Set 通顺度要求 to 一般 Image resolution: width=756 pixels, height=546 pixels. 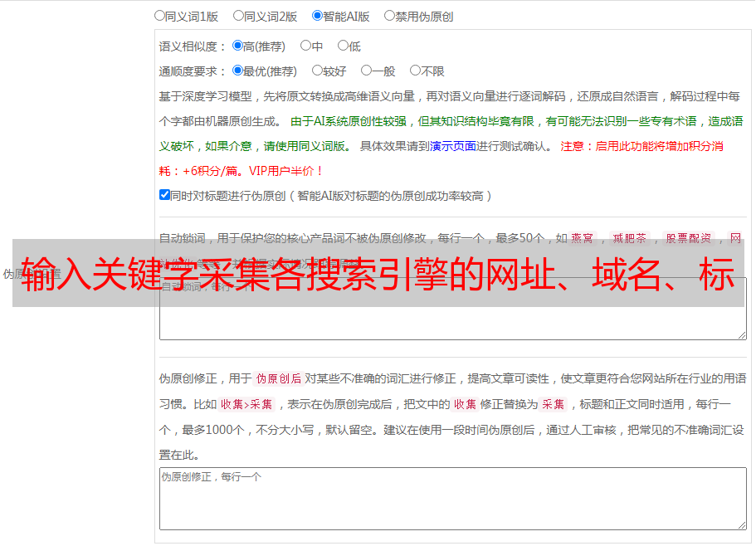[x=366, y=71]
